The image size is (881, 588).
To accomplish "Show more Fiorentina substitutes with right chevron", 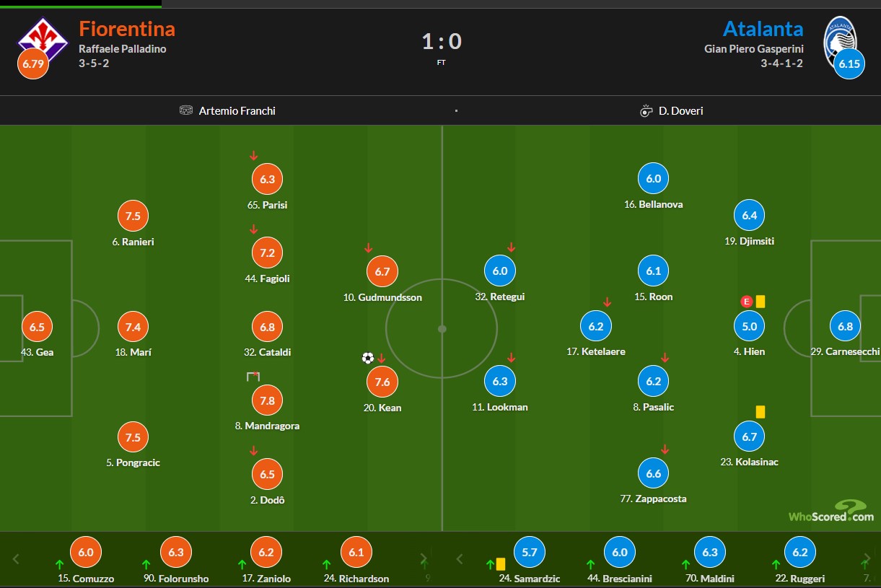I will point(424,558).
